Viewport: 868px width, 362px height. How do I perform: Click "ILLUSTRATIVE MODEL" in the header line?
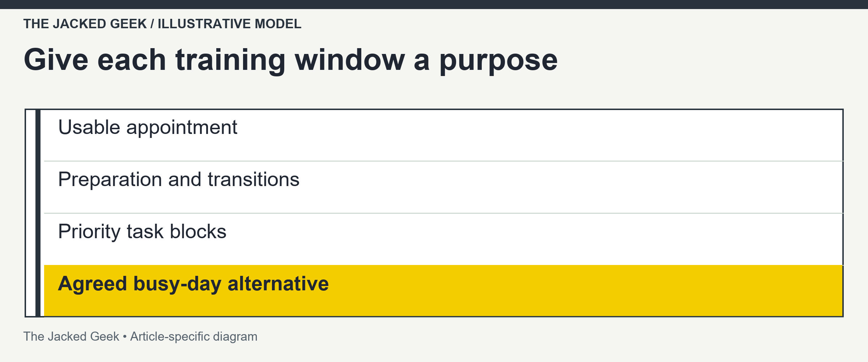pos(229,24)
